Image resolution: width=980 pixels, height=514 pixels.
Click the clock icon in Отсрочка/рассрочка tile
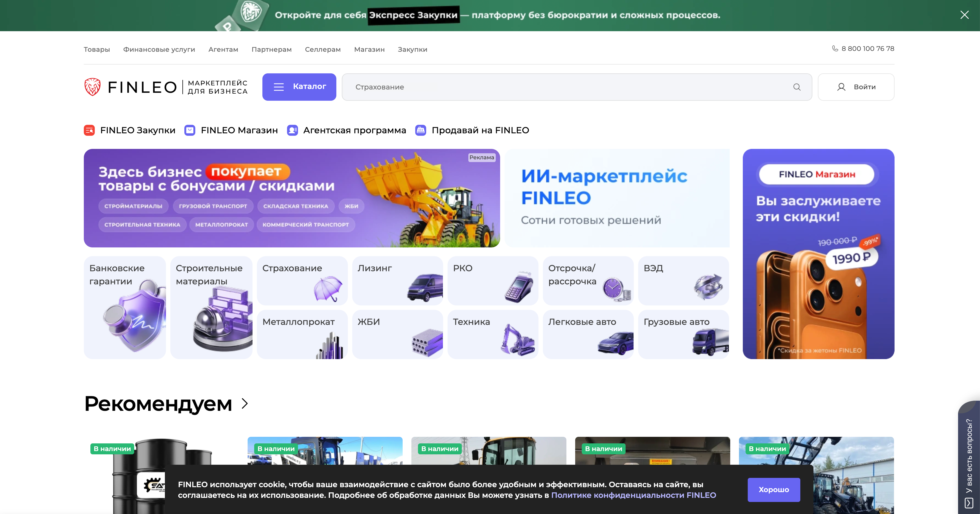tap(616, 289)
